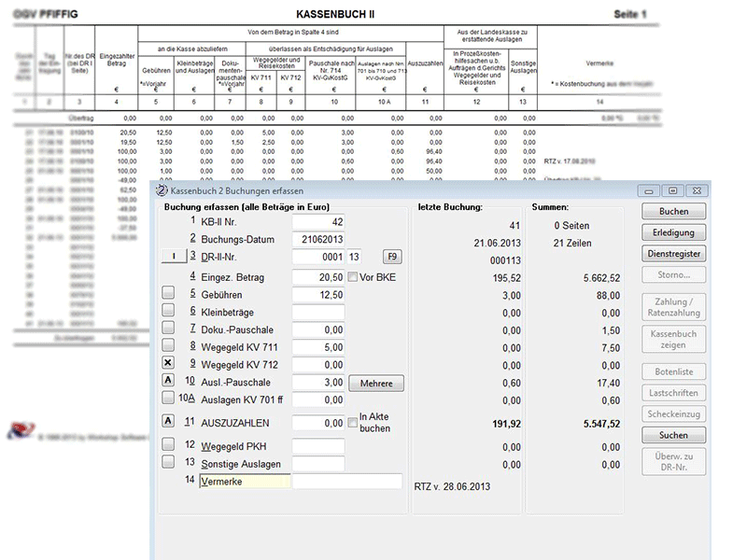Tick the 'In Akte buchen' checkbox
The image size is (747, 560).
click(353, 423)
